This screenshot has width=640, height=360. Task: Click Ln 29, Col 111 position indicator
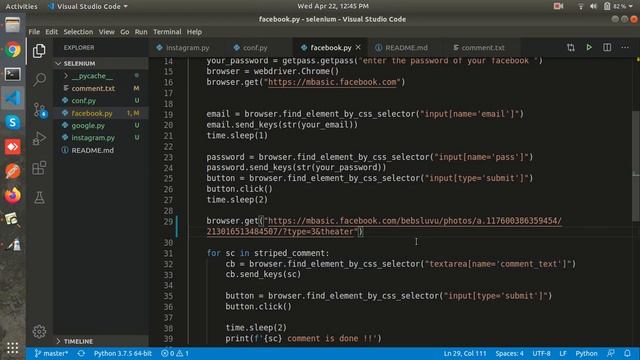tap(464, 353)
